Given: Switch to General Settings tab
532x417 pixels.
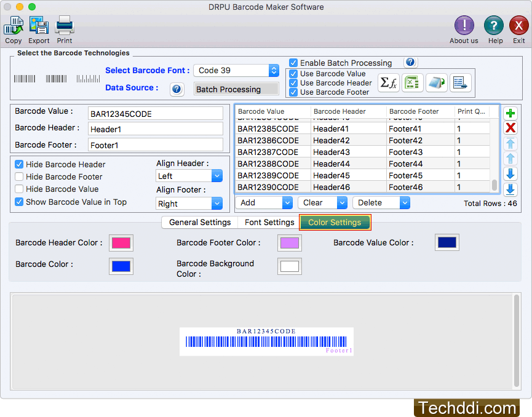Looking at the screenshot, I should tap(200, 222).
